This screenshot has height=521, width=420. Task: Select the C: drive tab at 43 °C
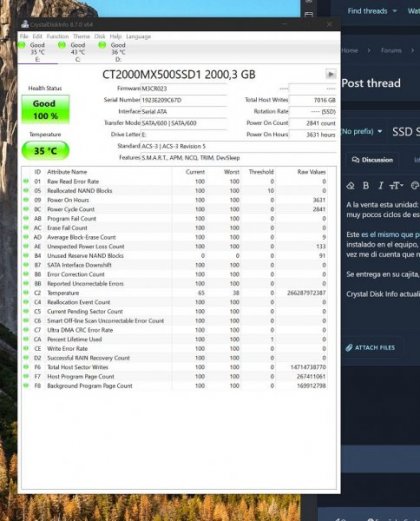(78, 52)
